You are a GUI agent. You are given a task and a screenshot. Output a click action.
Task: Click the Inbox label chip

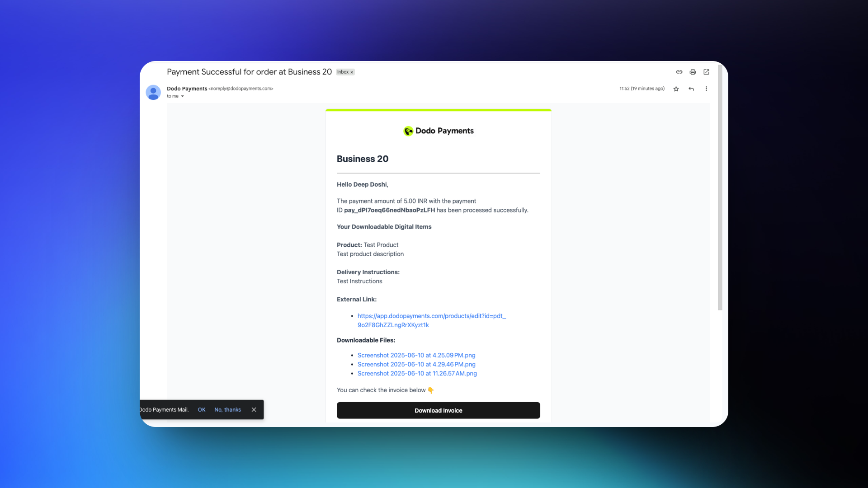343,72
